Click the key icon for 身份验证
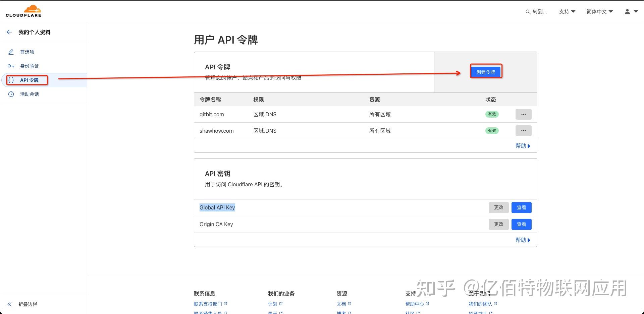Image resolution: width=644 pixels, height=314 pixels. pyautogui.click(x=11, y=66)
